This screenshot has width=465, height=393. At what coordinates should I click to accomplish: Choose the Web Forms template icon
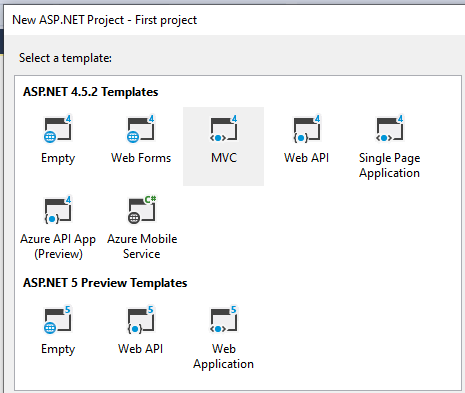[x=141, y=129]
